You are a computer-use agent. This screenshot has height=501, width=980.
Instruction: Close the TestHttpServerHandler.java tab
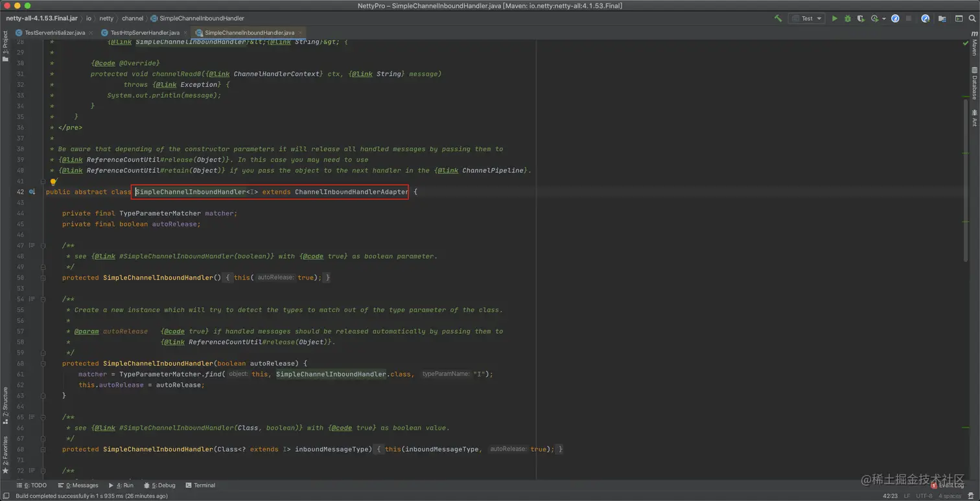(185, 32)
